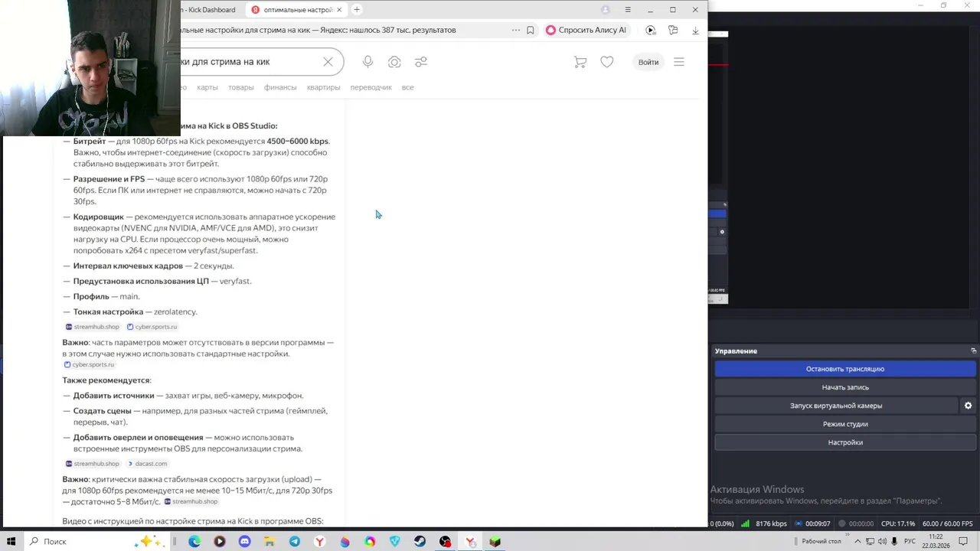The width and height of the screenshot is (980, 551).
Task: Start voice search with the microphone icon
Action: point(368,62)
